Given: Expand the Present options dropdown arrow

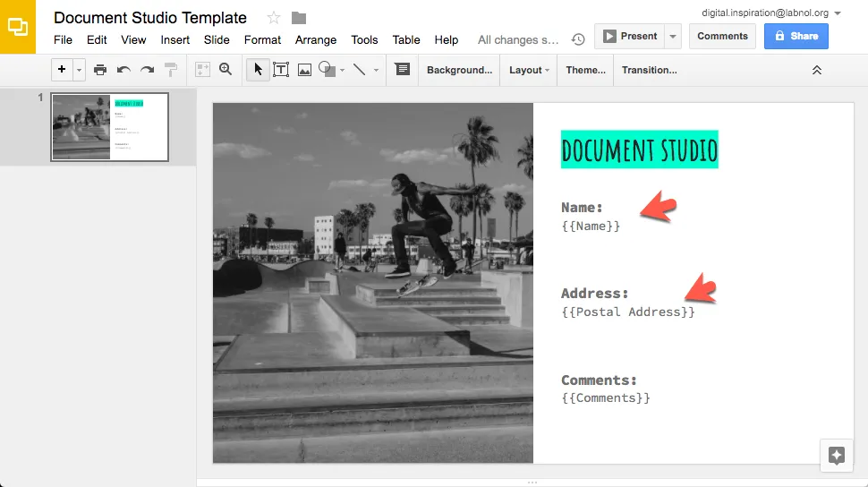Looking at the screenshot, I should tap(673, 37).
